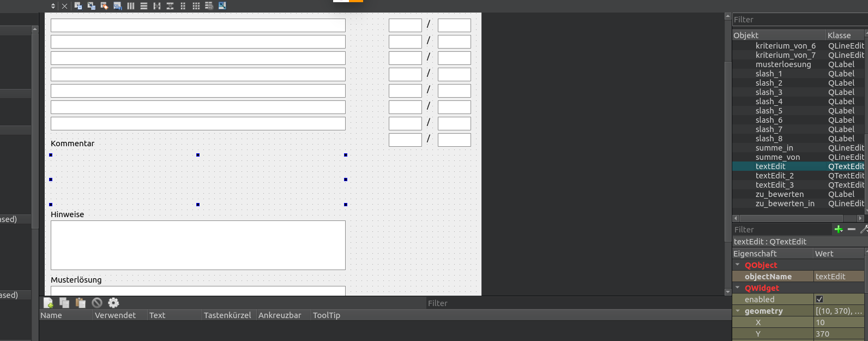Select slash_1 in object tree
The image size is (868, 341).
point(769,74)
